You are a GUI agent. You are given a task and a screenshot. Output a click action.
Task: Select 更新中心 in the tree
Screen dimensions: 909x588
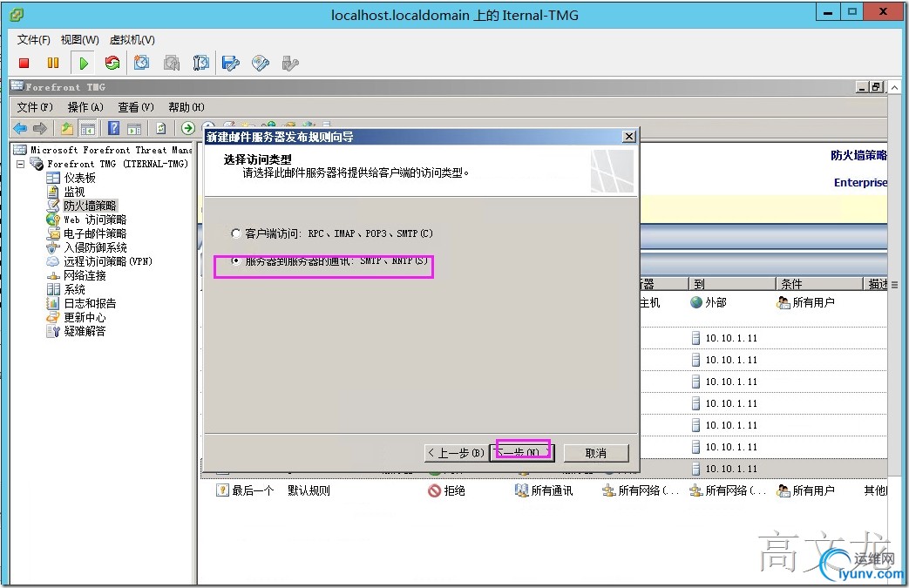pos(85,317)
